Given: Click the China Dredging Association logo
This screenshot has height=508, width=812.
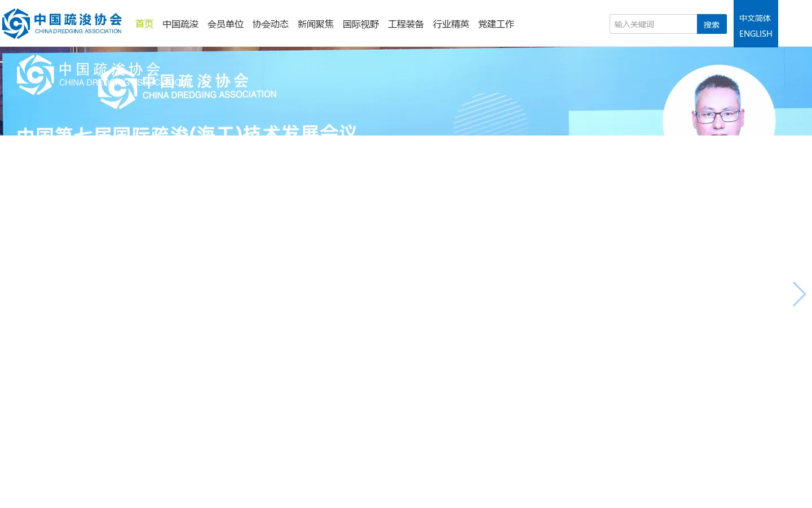Looking at the screenshot, I should click(x=62, y=24).
